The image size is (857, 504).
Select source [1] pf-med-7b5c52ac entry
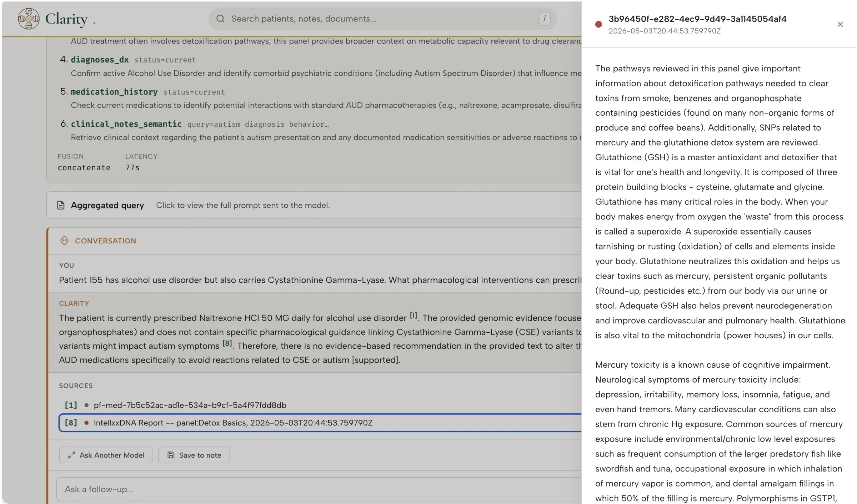320,405
